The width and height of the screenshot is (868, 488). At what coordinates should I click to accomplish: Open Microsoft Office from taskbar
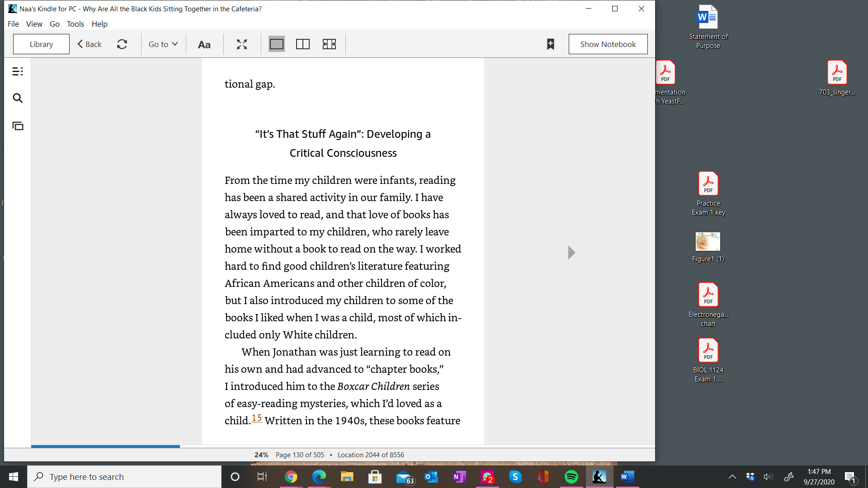543,477
